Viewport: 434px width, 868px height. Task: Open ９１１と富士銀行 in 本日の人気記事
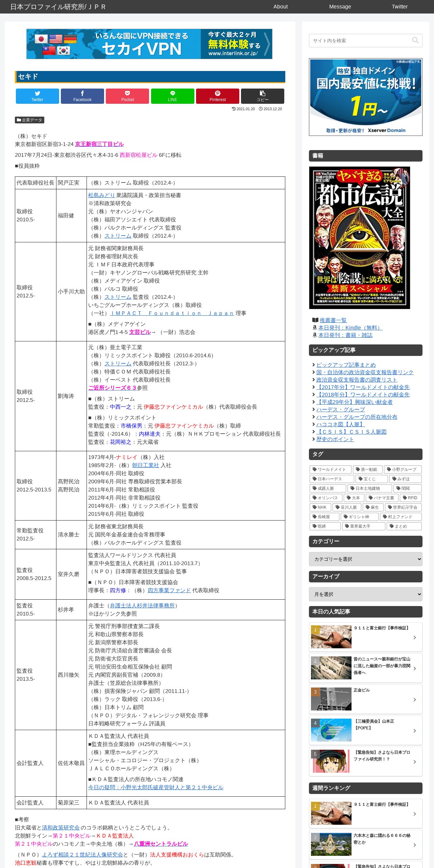point(366,637)
